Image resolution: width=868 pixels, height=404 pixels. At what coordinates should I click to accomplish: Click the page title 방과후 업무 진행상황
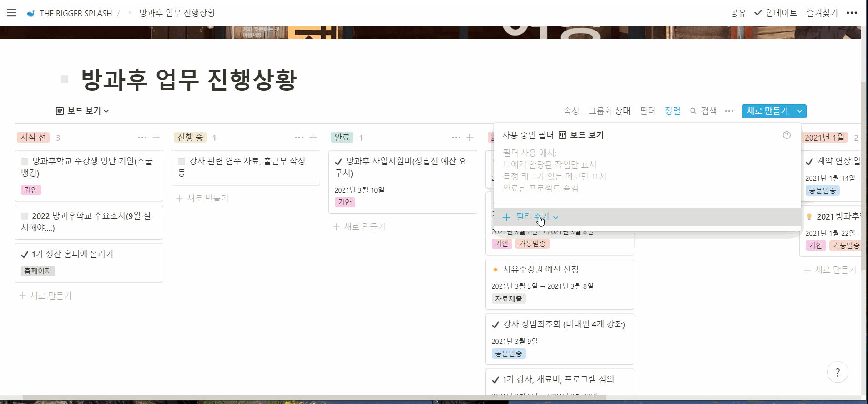[x=189, y=80]
